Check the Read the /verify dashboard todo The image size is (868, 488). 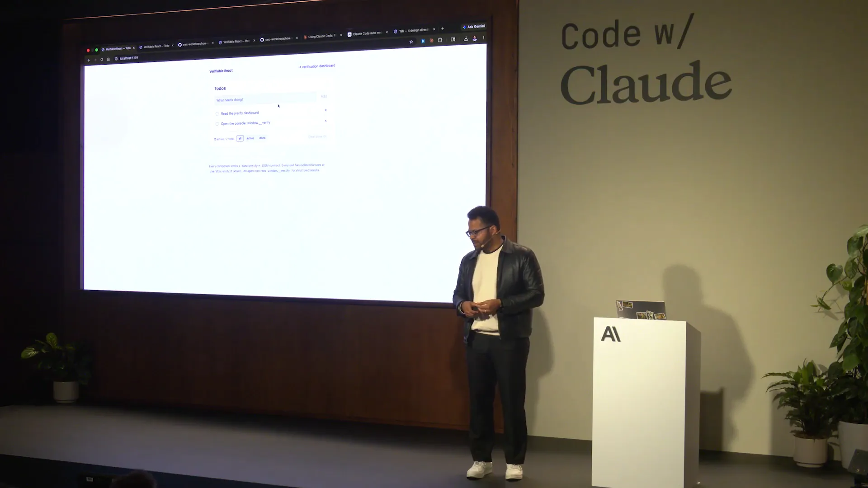[217, 114]
